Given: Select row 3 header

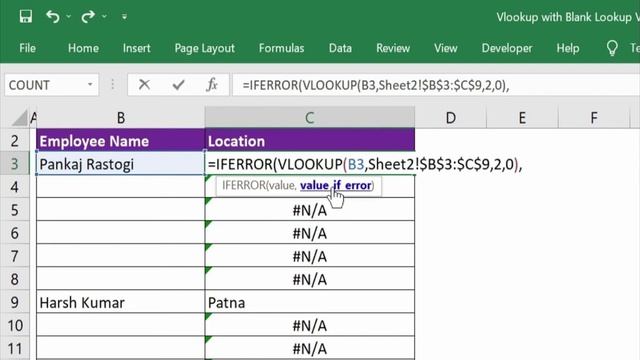Looking at the screenshot, I should tap(15, 164).
